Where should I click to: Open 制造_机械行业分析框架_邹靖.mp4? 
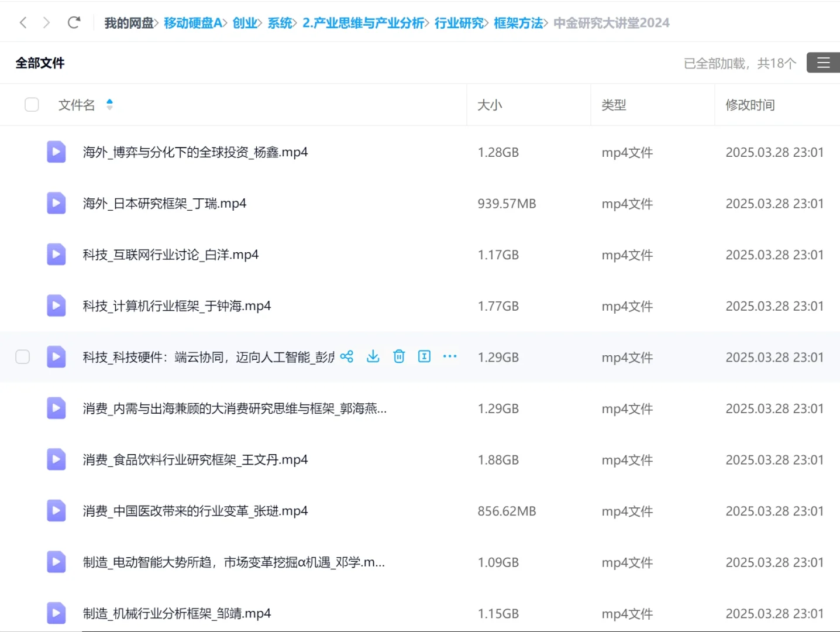pos(177,613)
